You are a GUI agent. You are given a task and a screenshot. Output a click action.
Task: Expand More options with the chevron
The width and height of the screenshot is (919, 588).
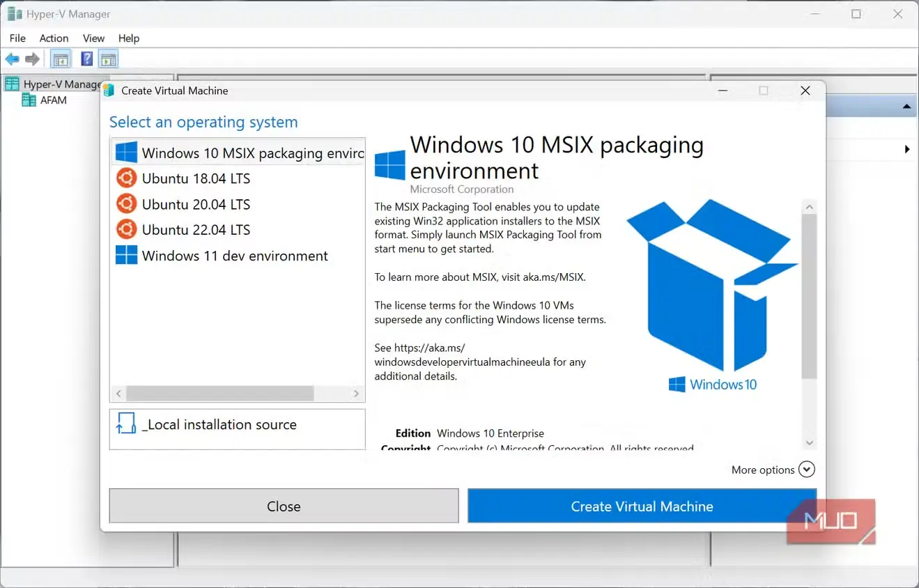pyautogui.click(x=806, y=470)
